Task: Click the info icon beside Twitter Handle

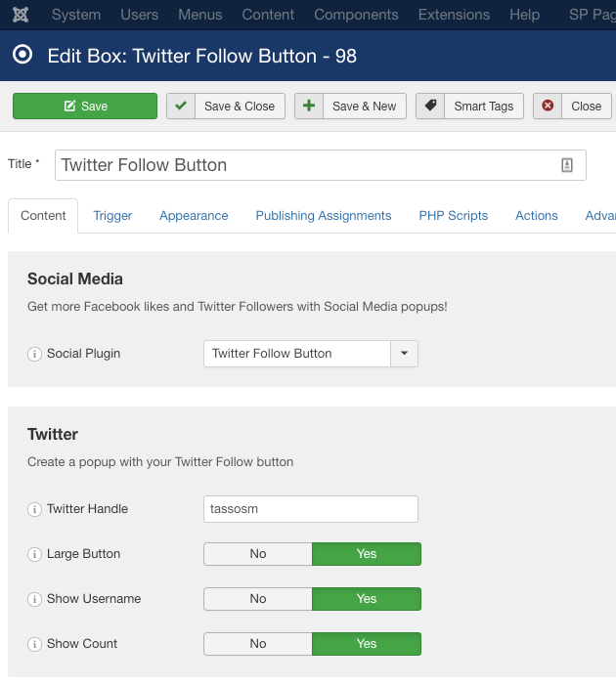Action: 34,509
